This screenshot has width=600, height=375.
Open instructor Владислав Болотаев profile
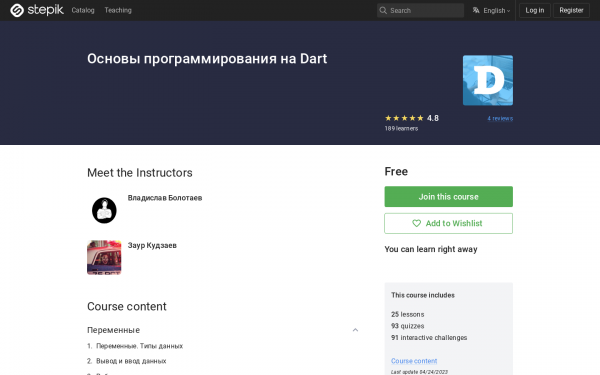pos(165,198)
